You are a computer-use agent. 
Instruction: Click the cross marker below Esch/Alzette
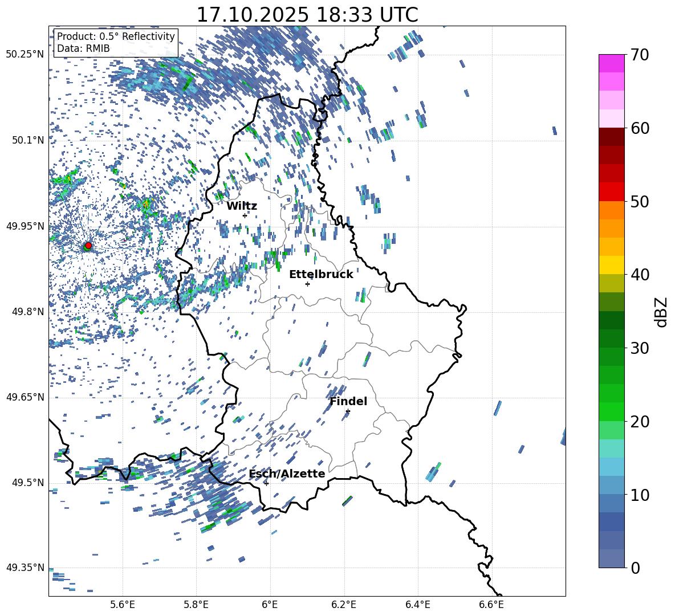coord(266,483)
